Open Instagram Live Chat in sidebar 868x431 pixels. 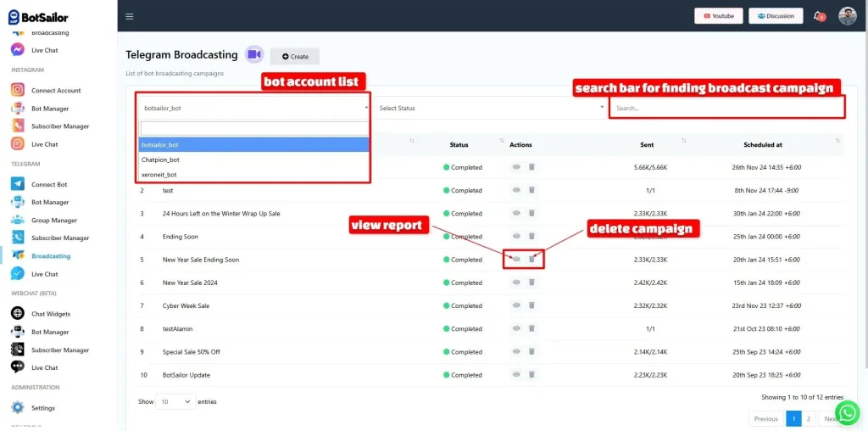click(44, 144)
